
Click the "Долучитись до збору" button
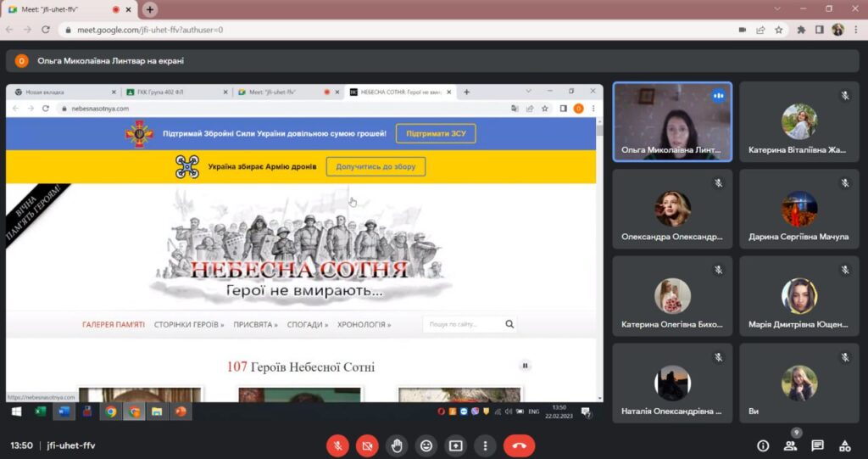click(x=376, y=166)
